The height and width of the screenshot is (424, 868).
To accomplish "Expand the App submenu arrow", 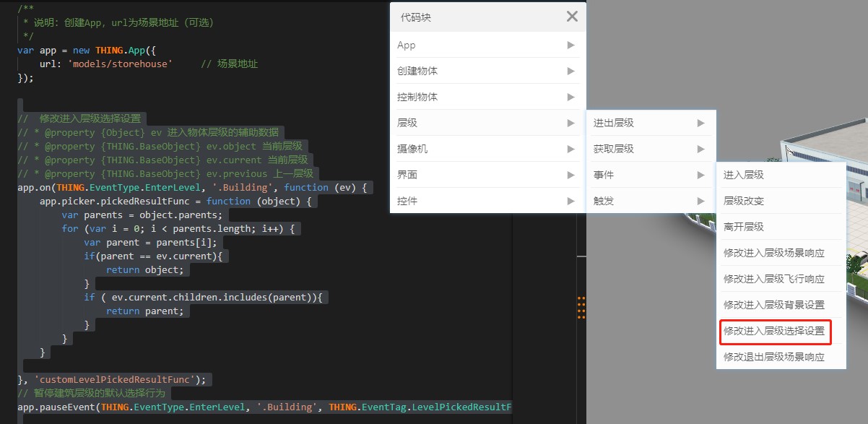I will 570,45.
